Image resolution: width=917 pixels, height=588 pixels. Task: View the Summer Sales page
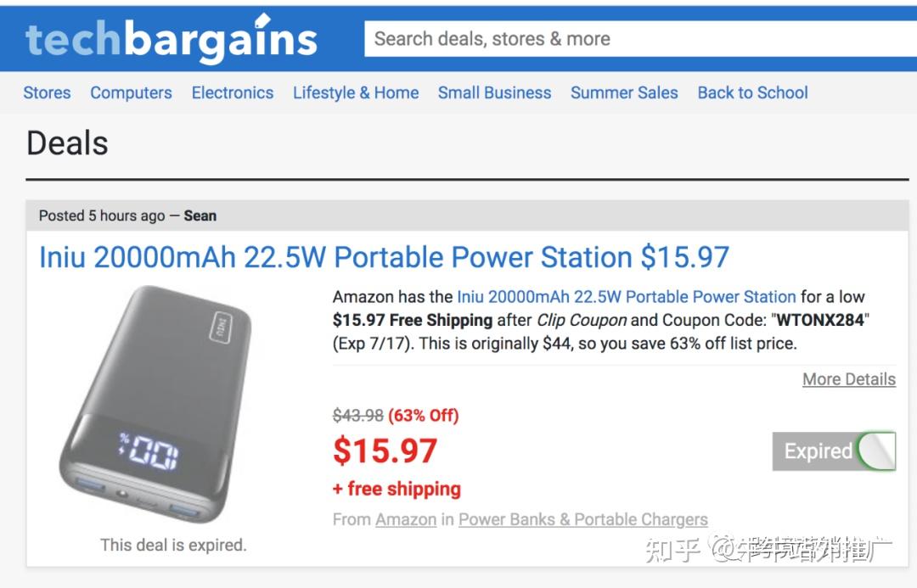(624, 93)
